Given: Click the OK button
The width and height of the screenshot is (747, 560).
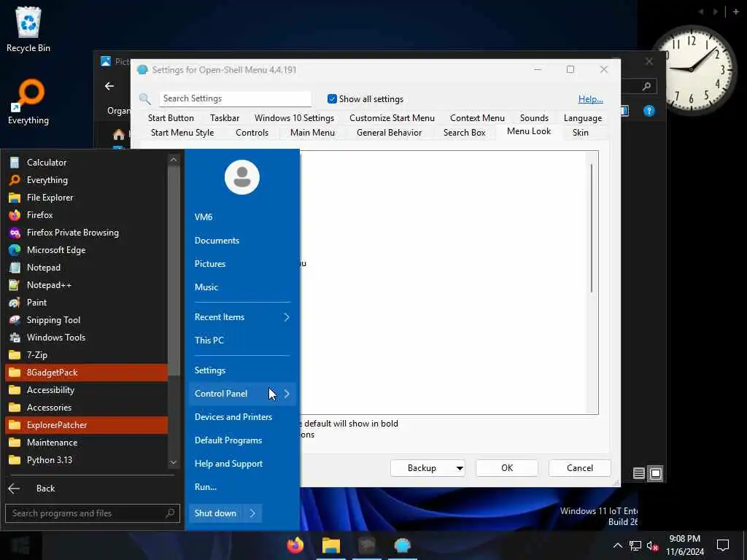Looking at the screenshot, I should point(507,468).
